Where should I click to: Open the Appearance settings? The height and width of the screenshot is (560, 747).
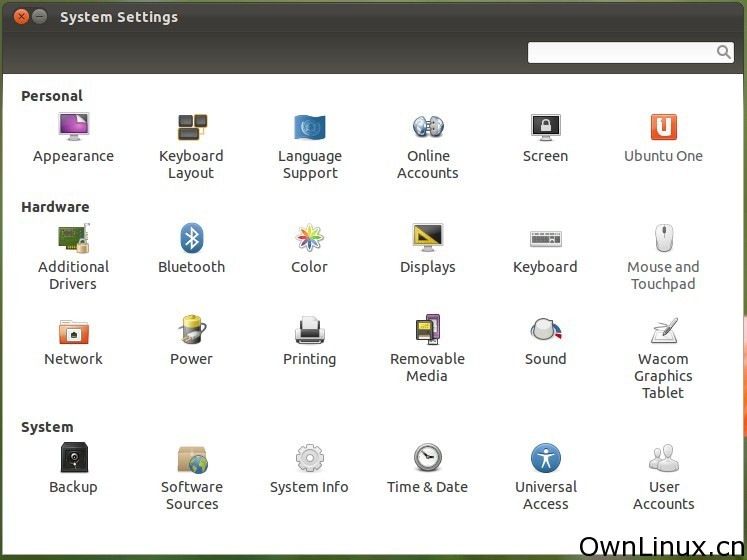pos(73,128)
